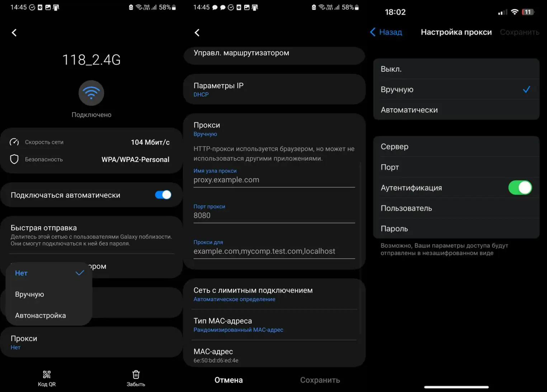Image resolution: width=547 pixels, height=392 pixels.
Task: Tap the iOS battery indicator showing 11
Action: (x=528, y=12)
